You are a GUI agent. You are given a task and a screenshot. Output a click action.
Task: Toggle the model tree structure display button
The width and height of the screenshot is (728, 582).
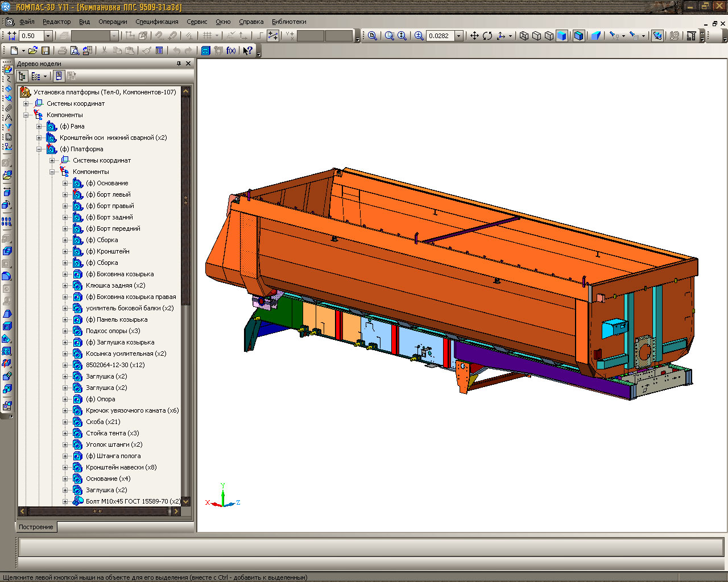pos(22,76)
